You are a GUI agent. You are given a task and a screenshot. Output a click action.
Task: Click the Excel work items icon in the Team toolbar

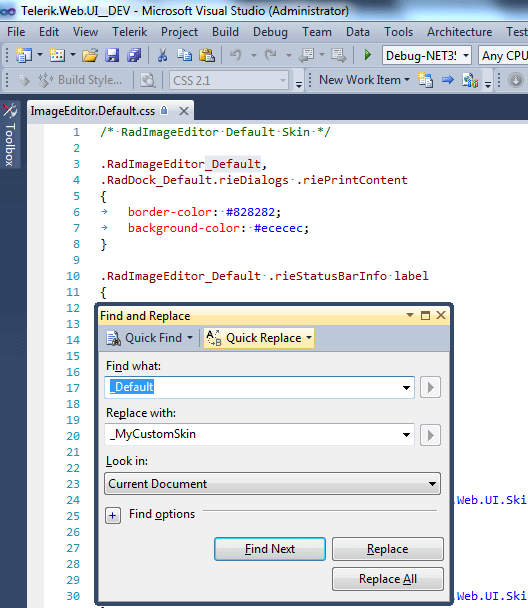[470, 80]
